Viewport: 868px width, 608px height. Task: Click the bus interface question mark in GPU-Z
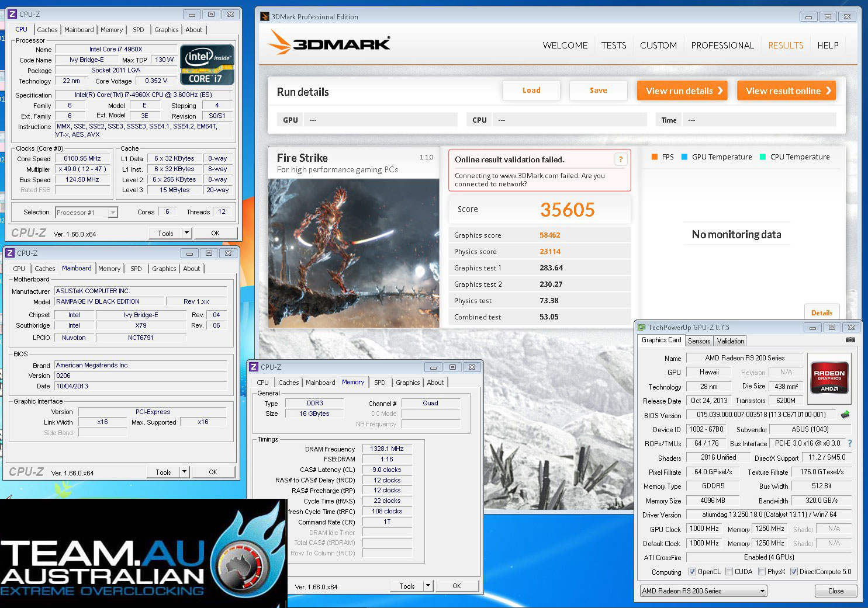[850, 443]
